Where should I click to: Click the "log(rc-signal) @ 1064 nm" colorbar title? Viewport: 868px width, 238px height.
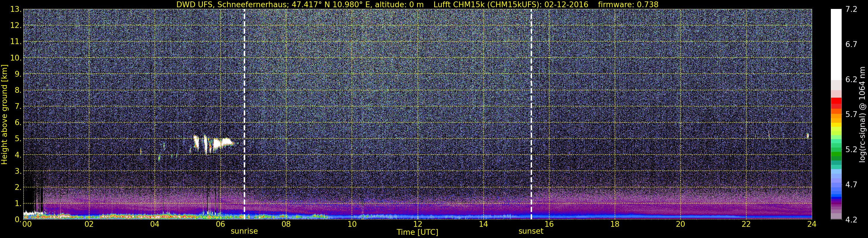(863, 114)
